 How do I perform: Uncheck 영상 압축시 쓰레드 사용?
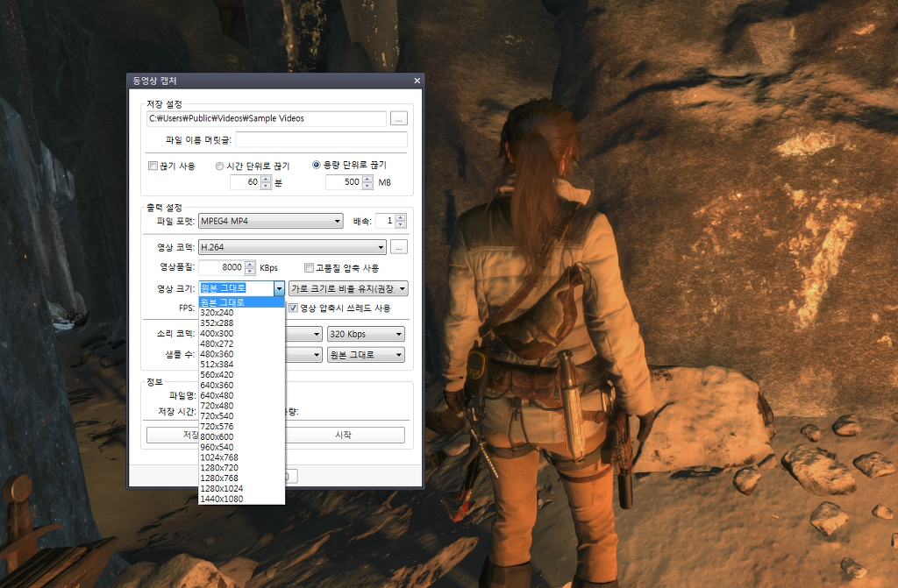pos(294,308)
